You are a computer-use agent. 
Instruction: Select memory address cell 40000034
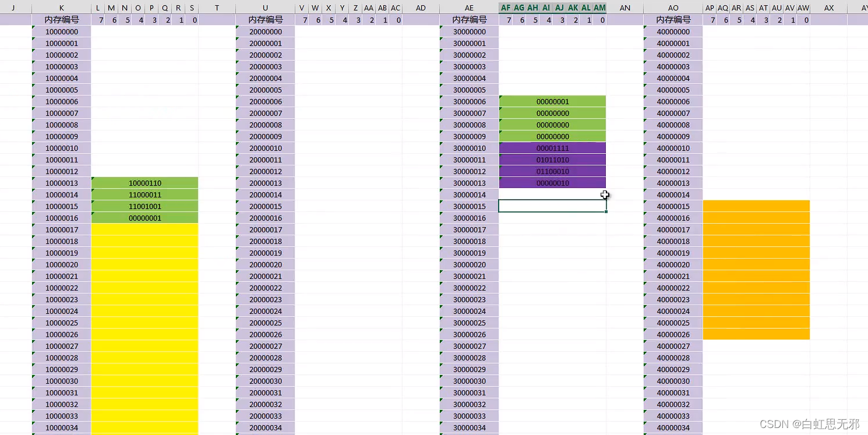click(x=673, y=427)
